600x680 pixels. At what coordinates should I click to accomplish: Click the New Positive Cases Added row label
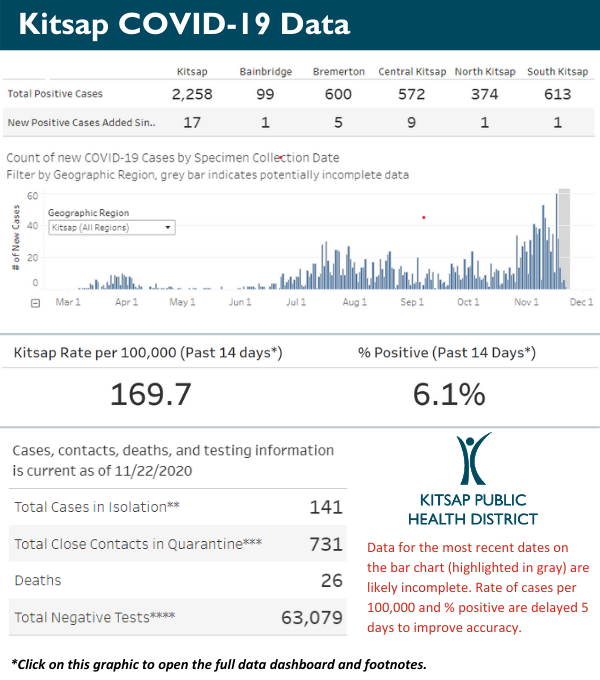click(x=81, y=122)
